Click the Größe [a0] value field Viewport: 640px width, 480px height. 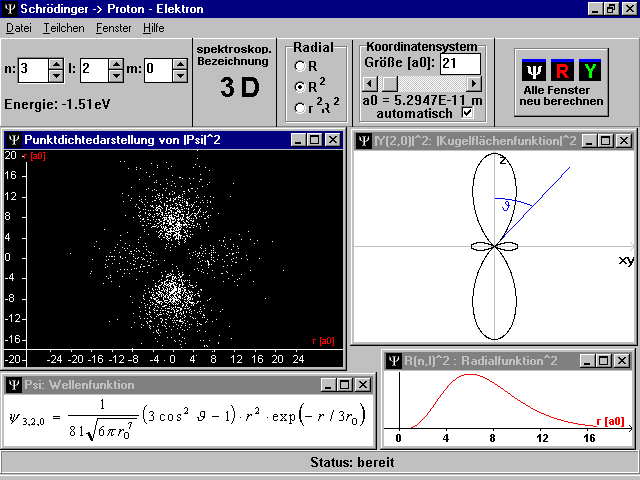(x=460, y=63)
